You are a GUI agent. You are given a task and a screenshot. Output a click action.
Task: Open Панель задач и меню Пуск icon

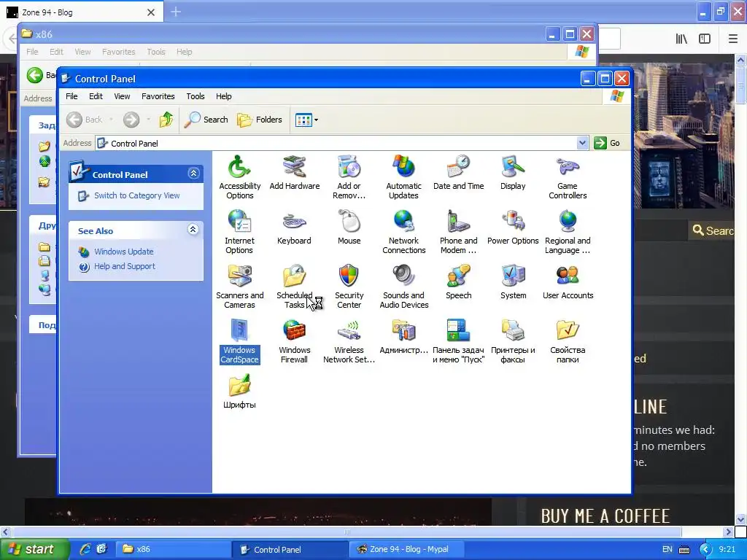[x=458, y=341]
